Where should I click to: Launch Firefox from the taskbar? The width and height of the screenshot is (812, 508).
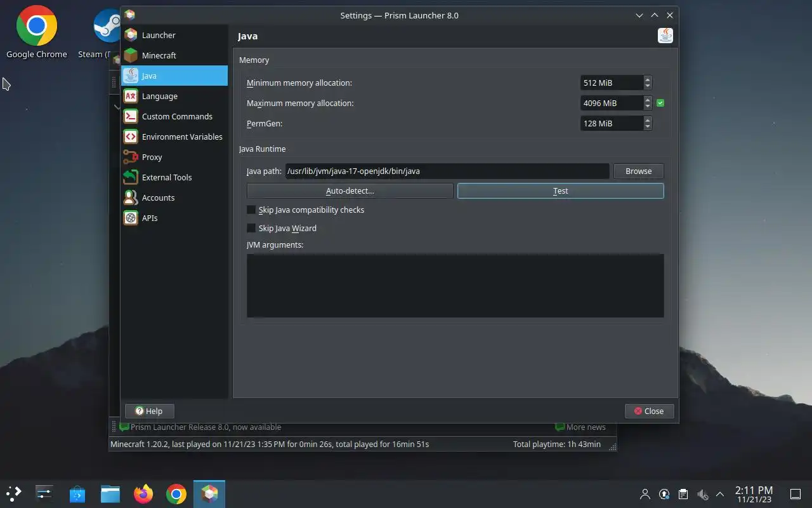[143, 493]
